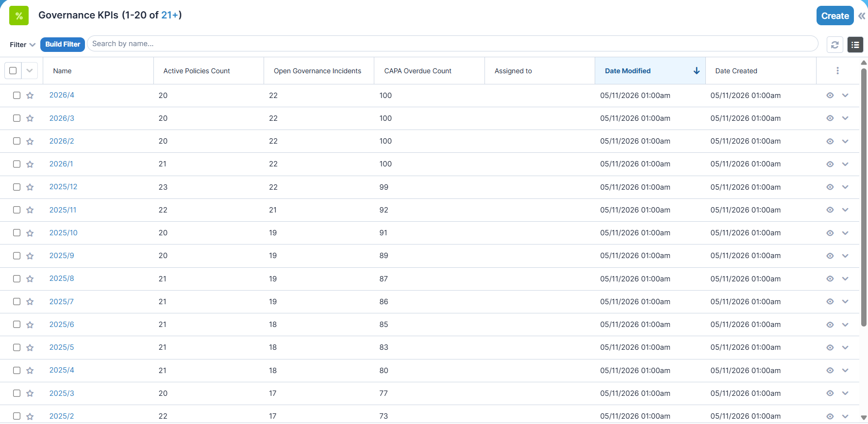
Task: Expand actions menu for 2026/4 row
Action: pyautogui.click(x=845, y=96)
